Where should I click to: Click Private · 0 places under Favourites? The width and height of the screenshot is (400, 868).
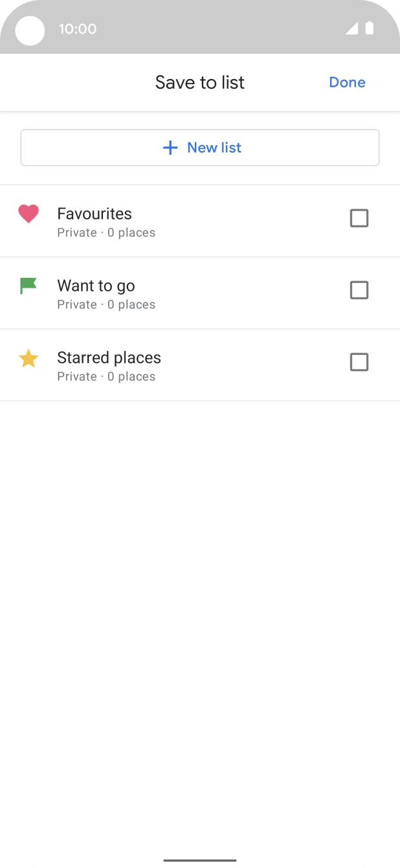pos(106,233)
